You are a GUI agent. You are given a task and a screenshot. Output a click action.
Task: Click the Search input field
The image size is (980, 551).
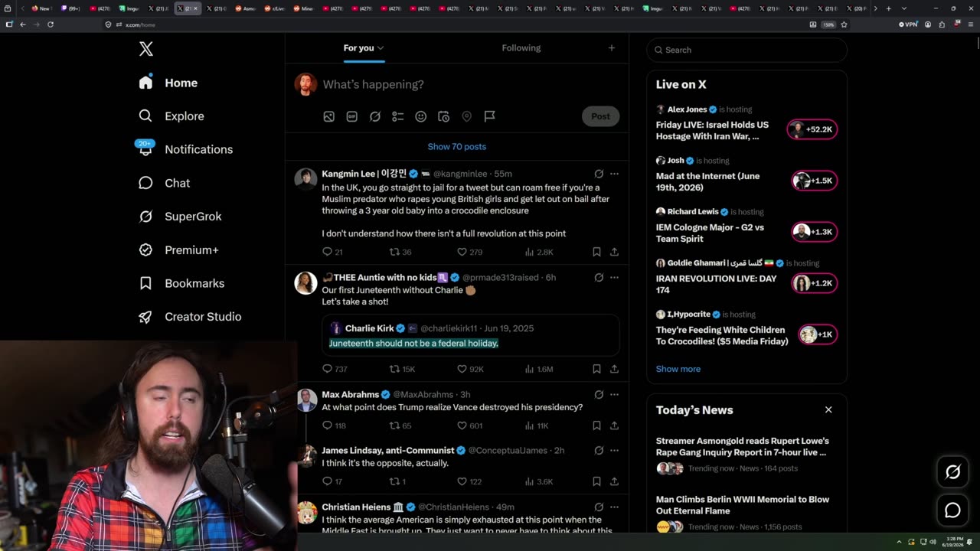point(747,50)
